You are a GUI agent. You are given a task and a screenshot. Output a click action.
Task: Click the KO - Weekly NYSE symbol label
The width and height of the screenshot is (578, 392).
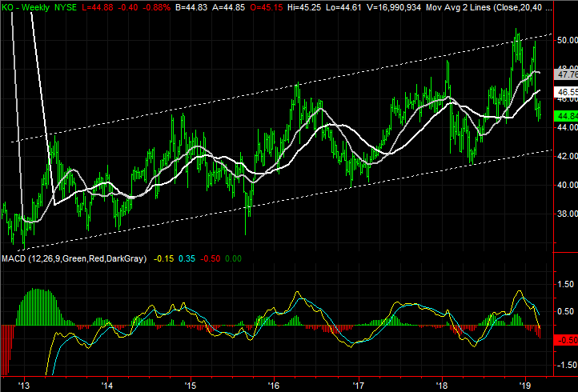(39, 7)
